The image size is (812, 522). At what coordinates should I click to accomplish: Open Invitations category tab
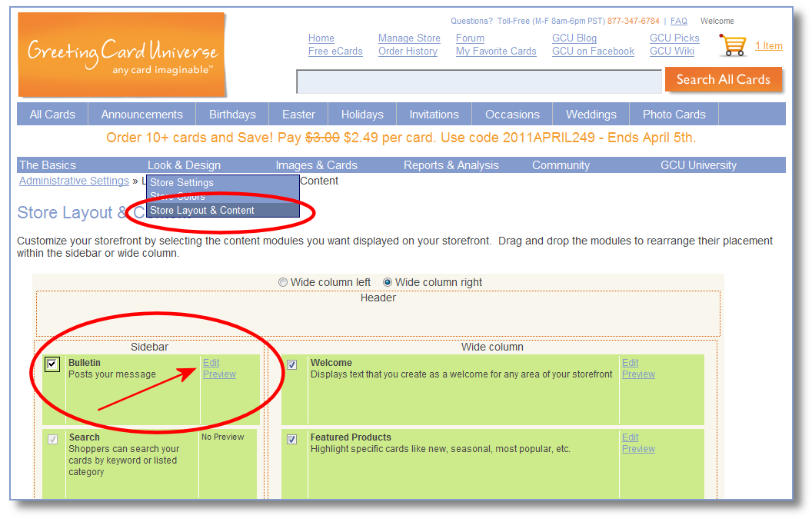(x=434, y=115)
